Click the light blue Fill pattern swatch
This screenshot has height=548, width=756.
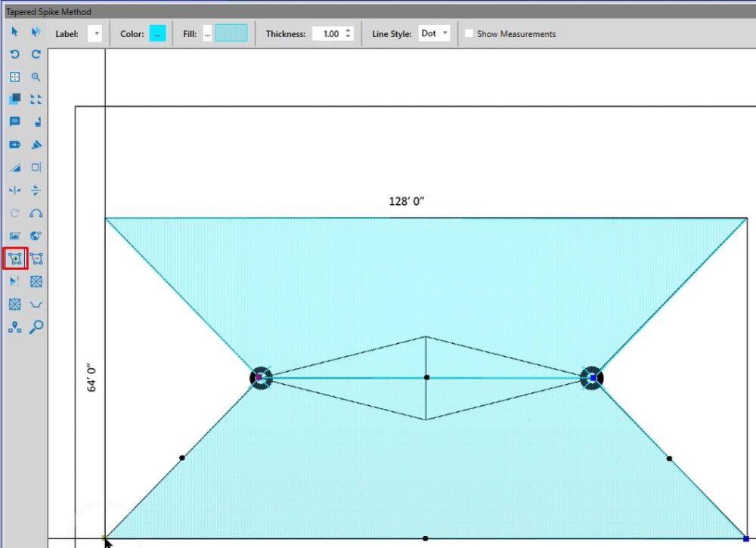(x=231, y=34)
